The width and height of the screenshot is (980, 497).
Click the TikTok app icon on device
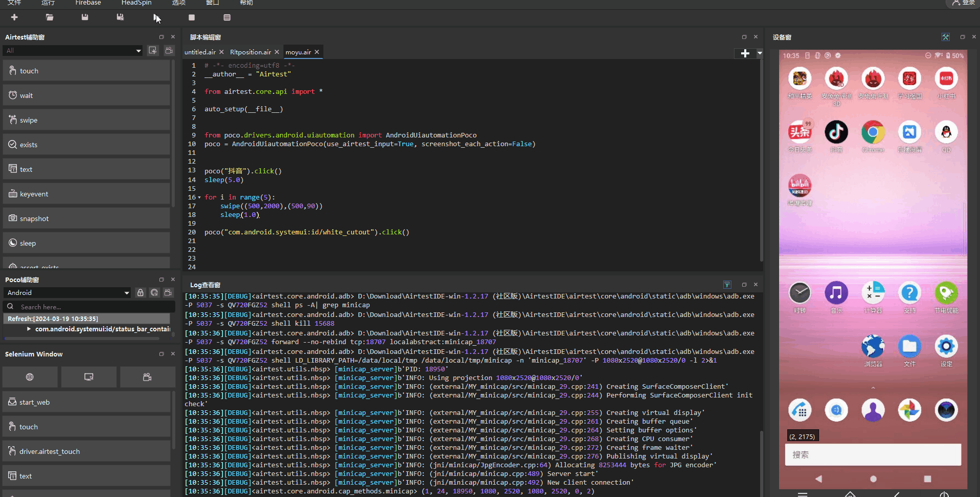pos(836,132)
